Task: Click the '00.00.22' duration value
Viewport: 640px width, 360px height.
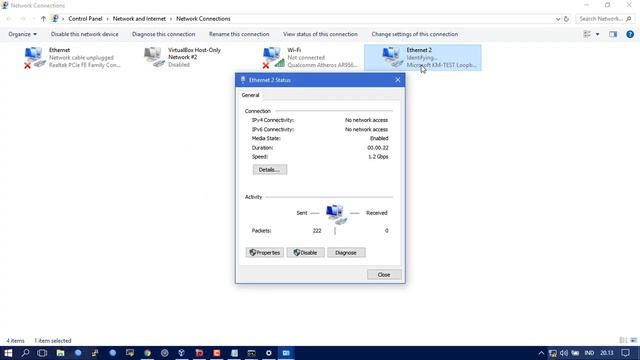Action: [x=378, y=148]
